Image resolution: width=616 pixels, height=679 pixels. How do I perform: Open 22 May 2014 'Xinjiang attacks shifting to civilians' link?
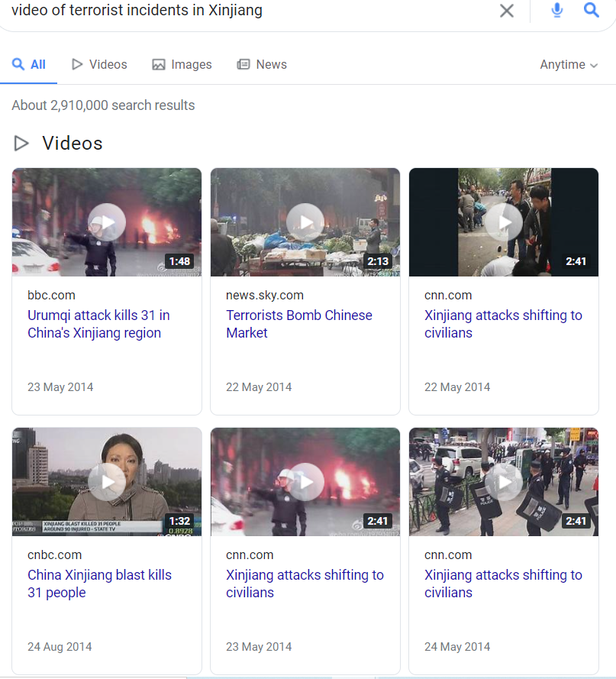[x=503, y=324]
